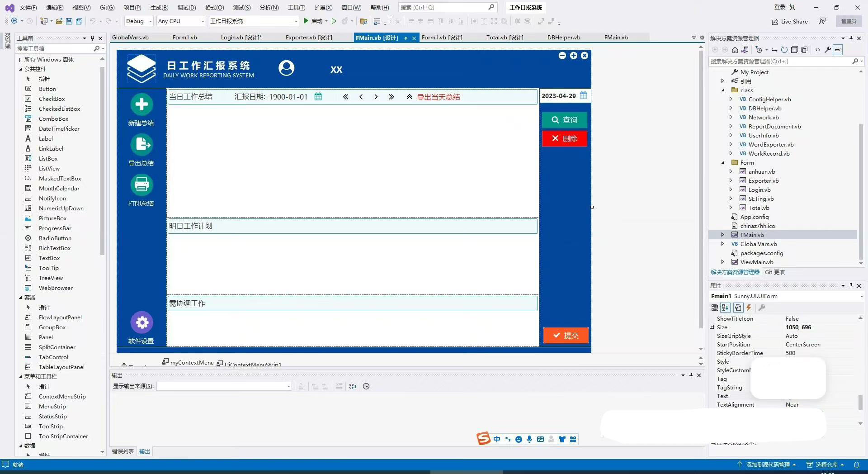Click the double-right last record arrow
868x474 pixels.
tap(392, 97)
